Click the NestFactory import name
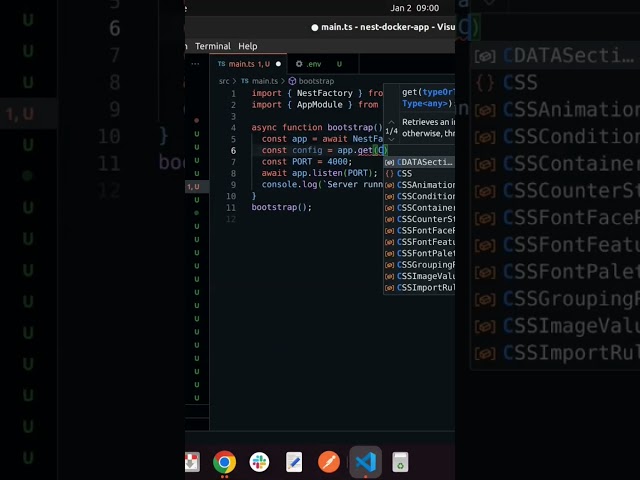 coord(324,93)
